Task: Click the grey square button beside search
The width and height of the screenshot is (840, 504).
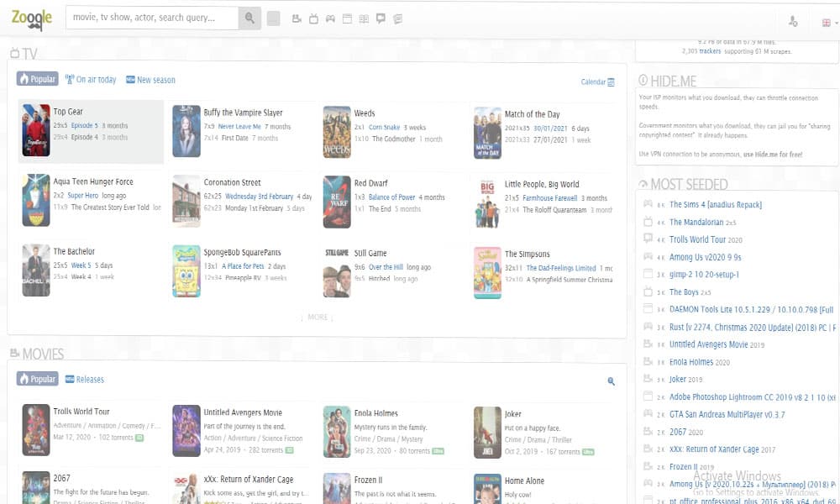Action: coord(273,18)
